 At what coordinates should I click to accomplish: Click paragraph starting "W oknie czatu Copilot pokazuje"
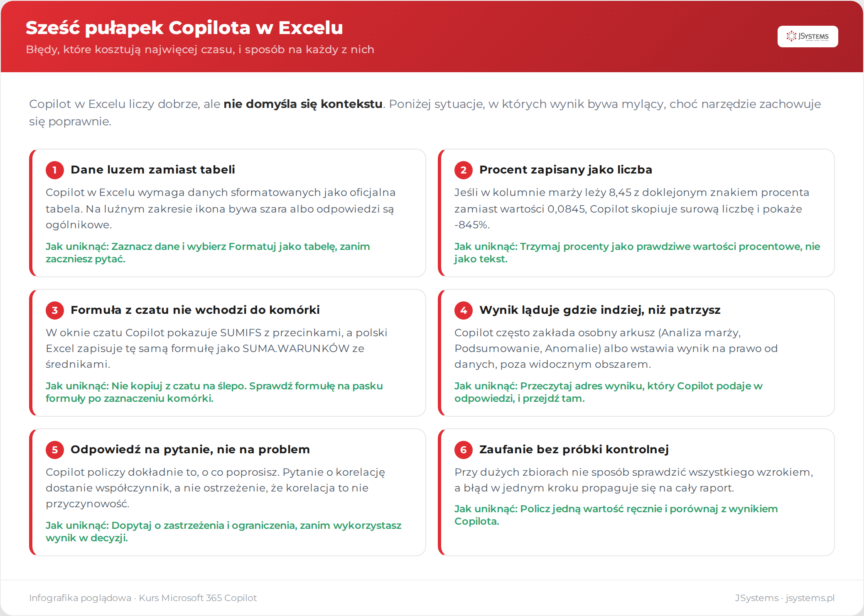pyautogui.click(x=216, y=348)
